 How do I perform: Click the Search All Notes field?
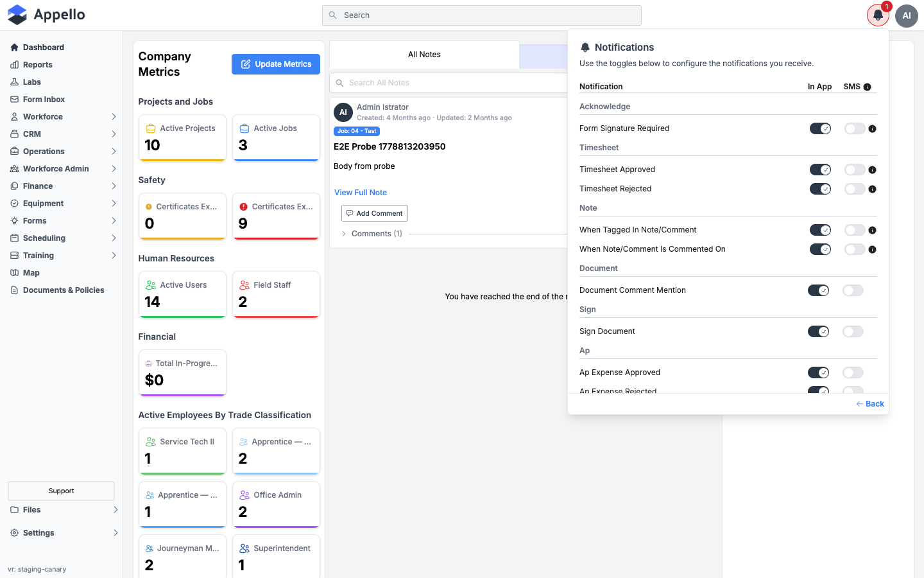449,83
